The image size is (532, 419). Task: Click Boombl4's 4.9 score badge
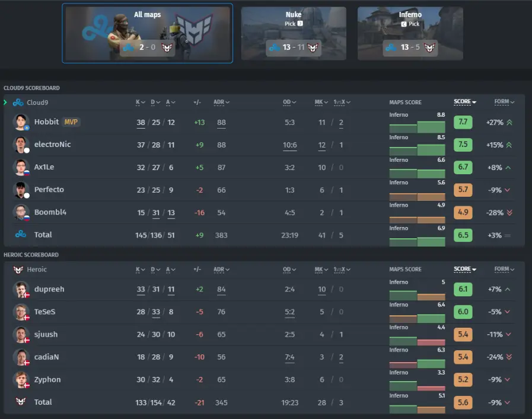(x=463, y=213)
